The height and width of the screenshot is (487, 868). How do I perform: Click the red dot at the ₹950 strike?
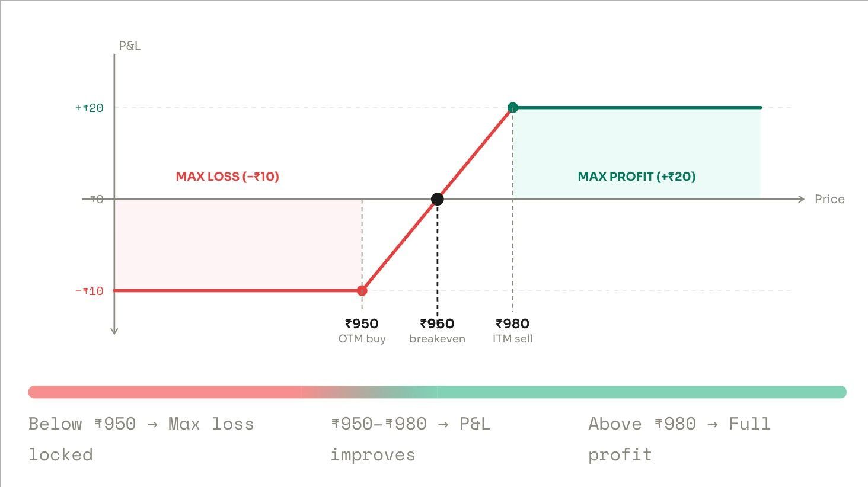pos(362,290)
